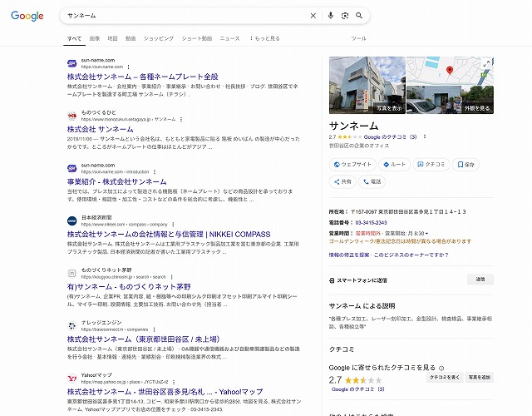
Task: Click into the サンネーム search input field
Action: tap(183, 16)
